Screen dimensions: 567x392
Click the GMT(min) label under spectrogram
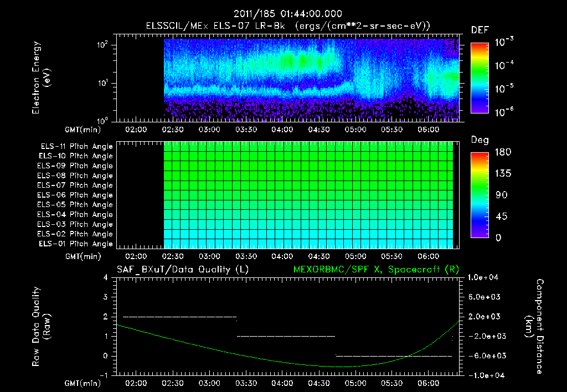tap(83, 130)
